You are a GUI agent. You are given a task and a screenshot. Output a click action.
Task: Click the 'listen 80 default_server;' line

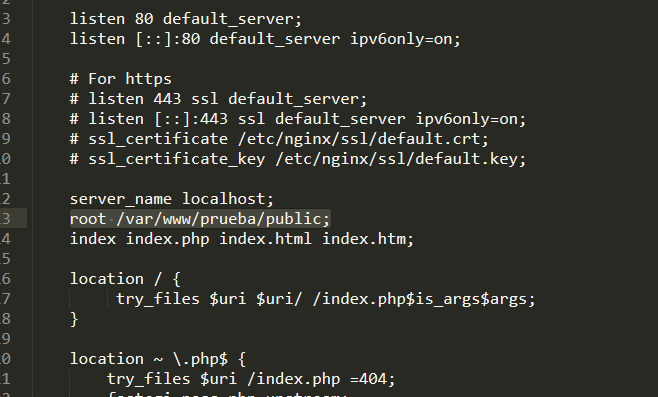[x=185, y=19]
